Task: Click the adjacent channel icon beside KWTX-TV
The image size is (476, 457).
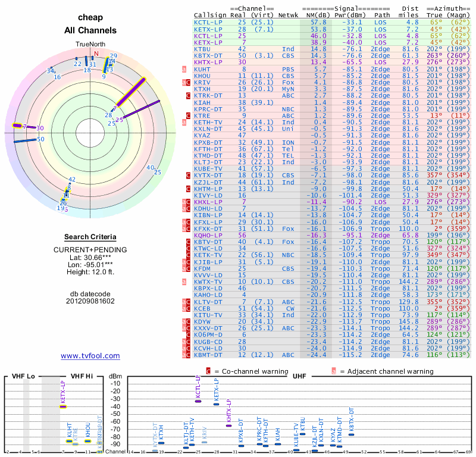Action: point(184,282)
